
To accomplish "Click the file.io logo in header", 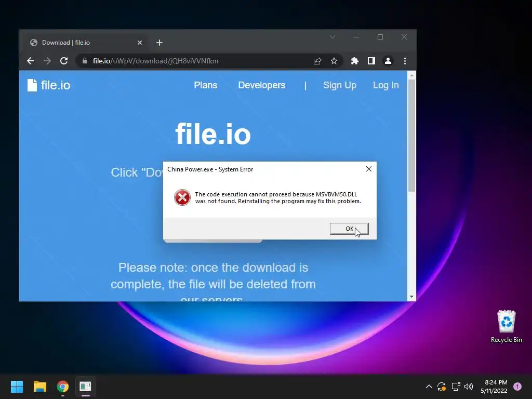I will [x=49, y=85].
